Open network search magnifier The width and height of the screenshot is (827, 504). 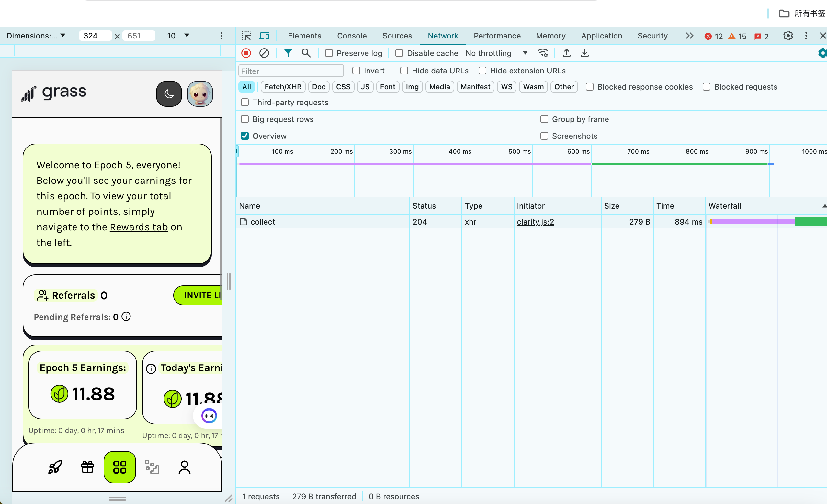(x=306, y=53)
